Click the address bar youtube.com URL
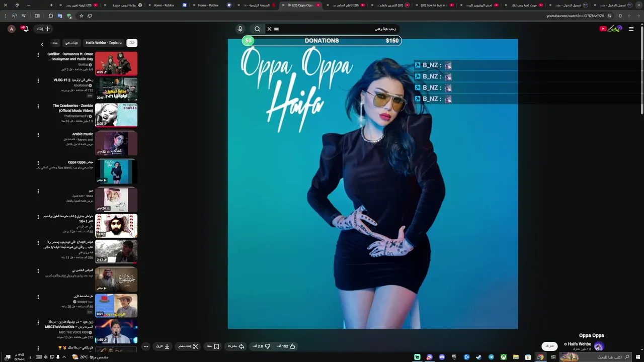The image size is (644, 362). 575,16
